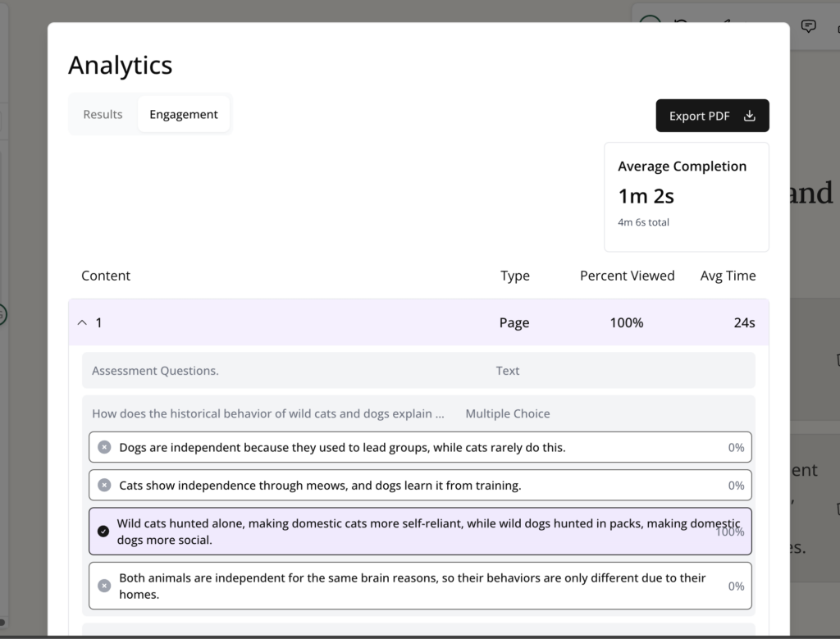The image size is (840, 639).
Task: Expand the 'How does the historical behavior' question row
Action: point(268,413)
